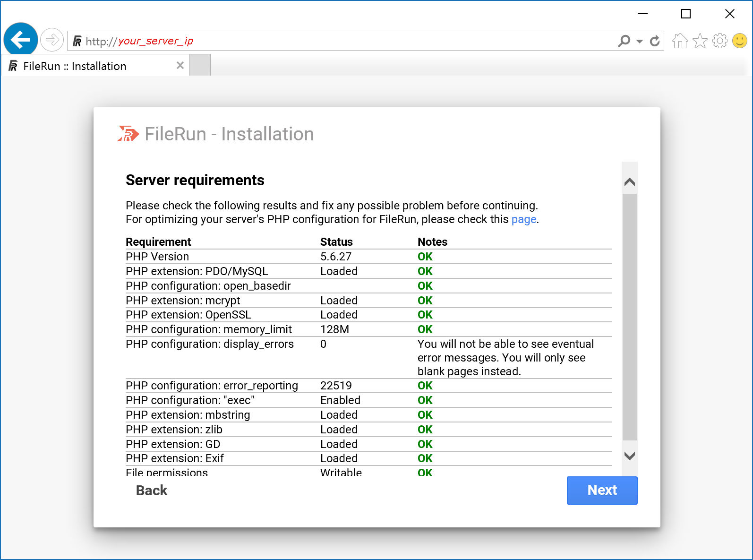Click the browser back arrow button
Viewport: 753px width, 560px height.
[x=21, y=40]
